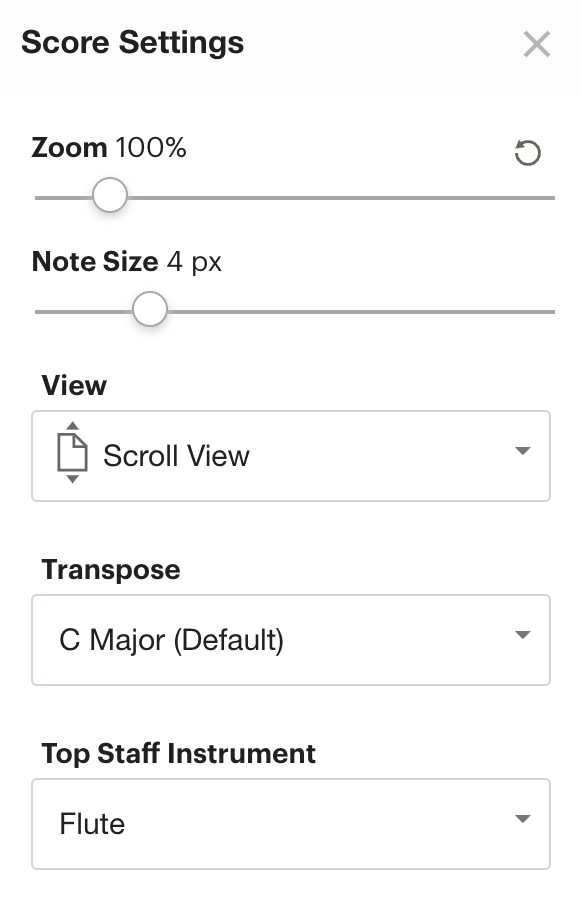Screen dimensions: 582x922
Task: Click the Note Size slider handle
Action: 150,309
